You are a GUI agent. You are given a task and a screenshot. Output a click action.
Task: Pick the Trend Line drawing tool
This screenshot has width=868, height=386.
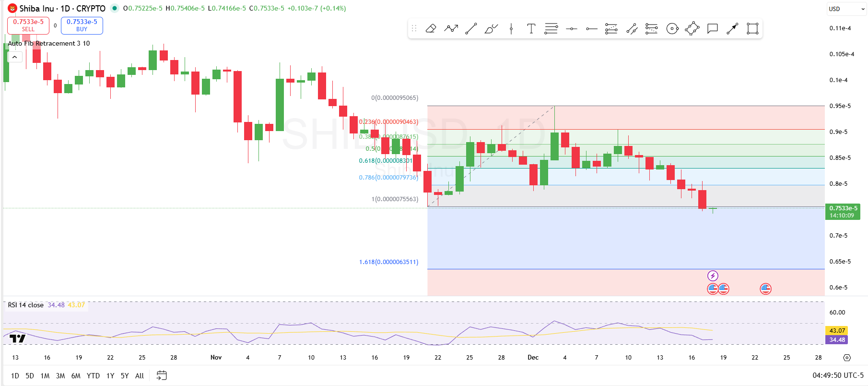[x=471, y=29]
